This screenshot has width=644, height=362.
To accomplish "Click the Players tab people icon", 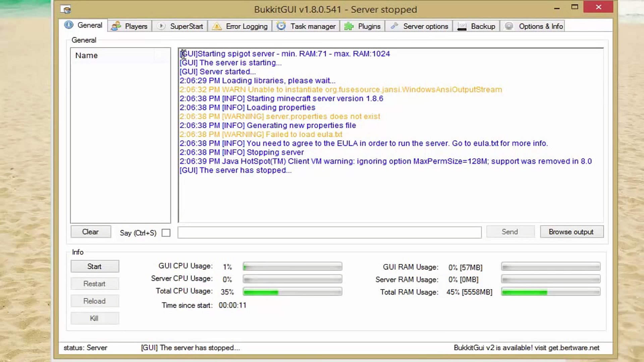I will 116,26.
